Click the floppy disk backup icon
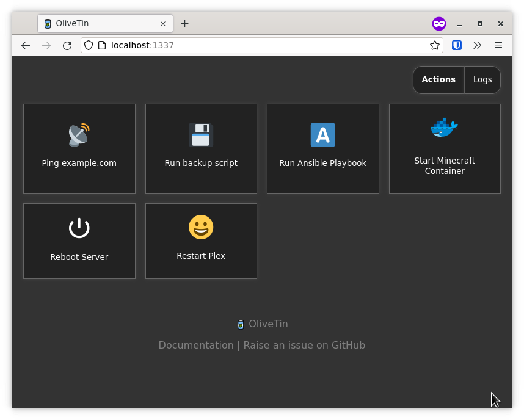This screenshot has width=524, height=420. click(x=201, y=135)
